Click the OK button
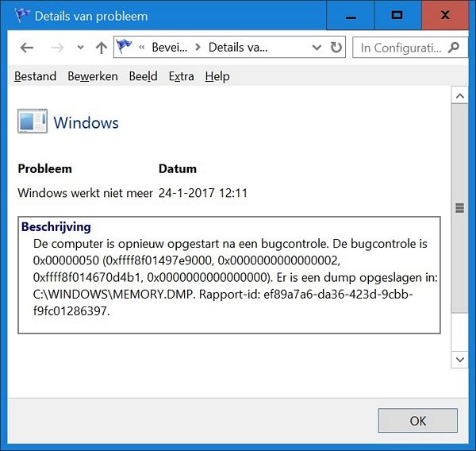476x451 pixels. [x=418, y=421]
